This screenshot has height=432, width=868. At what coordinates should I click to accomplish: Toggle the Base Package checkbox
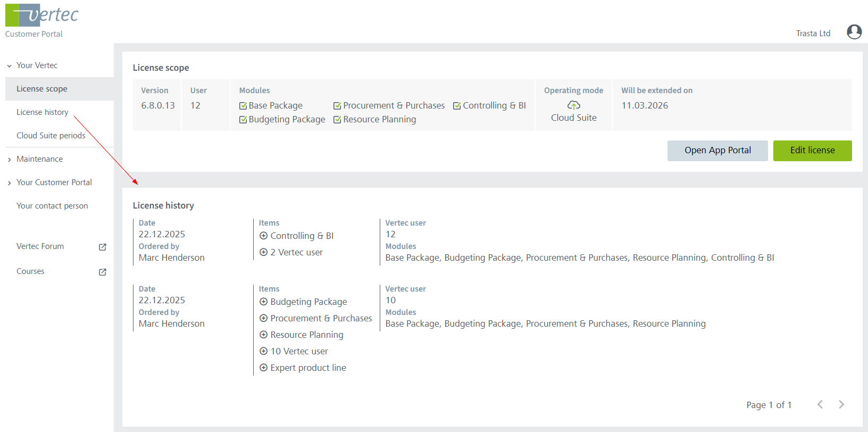pos(243,106)
